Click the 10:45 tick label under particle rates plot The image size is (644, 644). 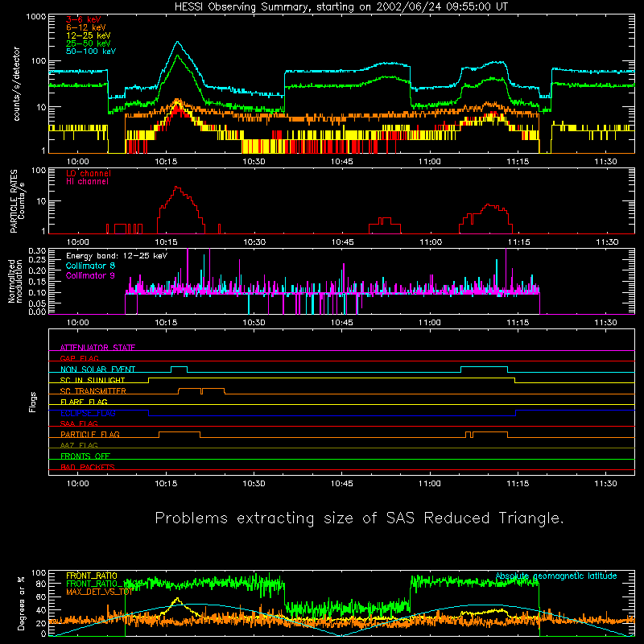[343, 242]
